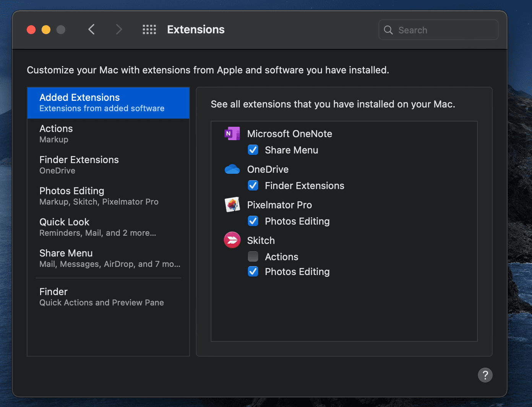Go forward with the right chevron
Viewport: 532px width, 407px height.
pyautogui.click(x=119, y=29)
